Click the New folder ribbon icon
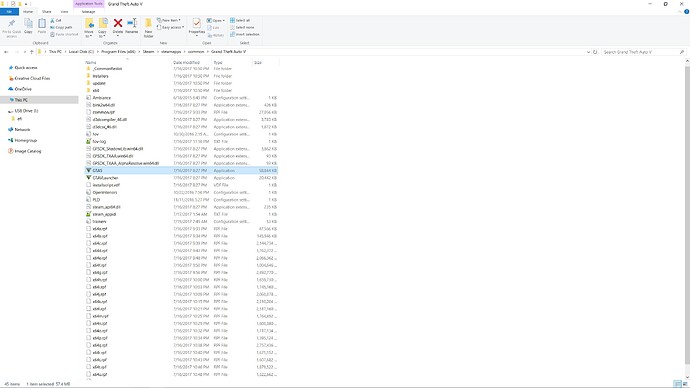 coord(148,23)
